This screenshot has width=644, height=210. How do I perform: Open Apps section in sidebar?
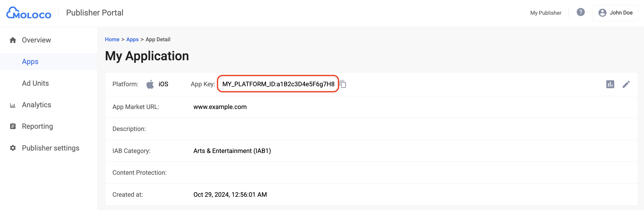(x=30, y=61)
